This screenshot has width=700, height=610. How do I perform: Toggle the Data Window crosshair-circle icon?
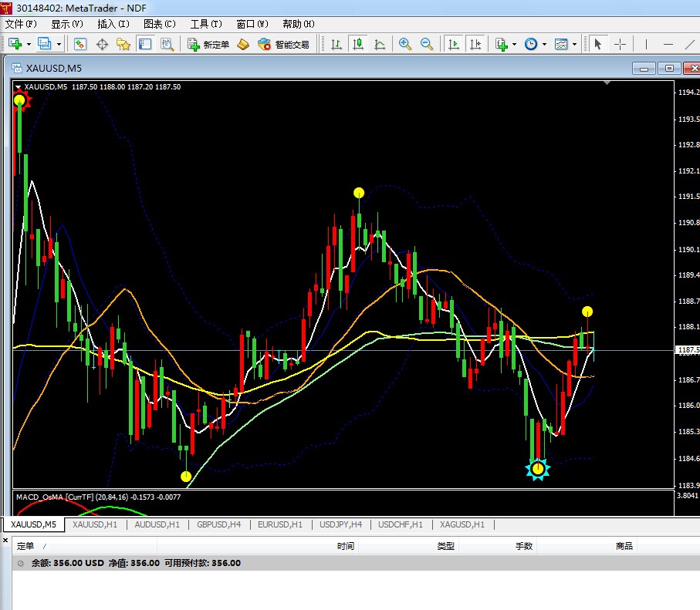(102, 44)
